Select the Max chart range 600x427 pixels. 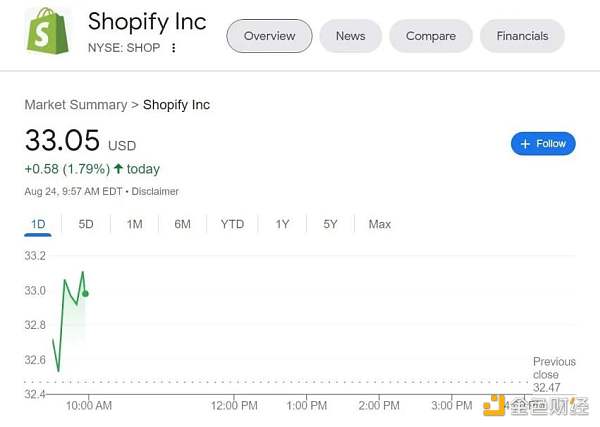click(x=379, y=224)
